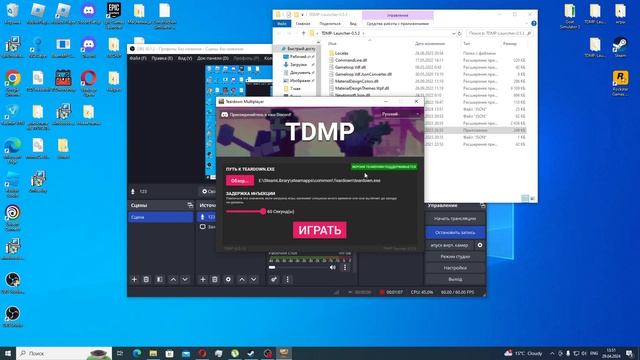Open advanced audio properties icon in OBS mixer
This screenshot has height=360, width=640.
274,280
